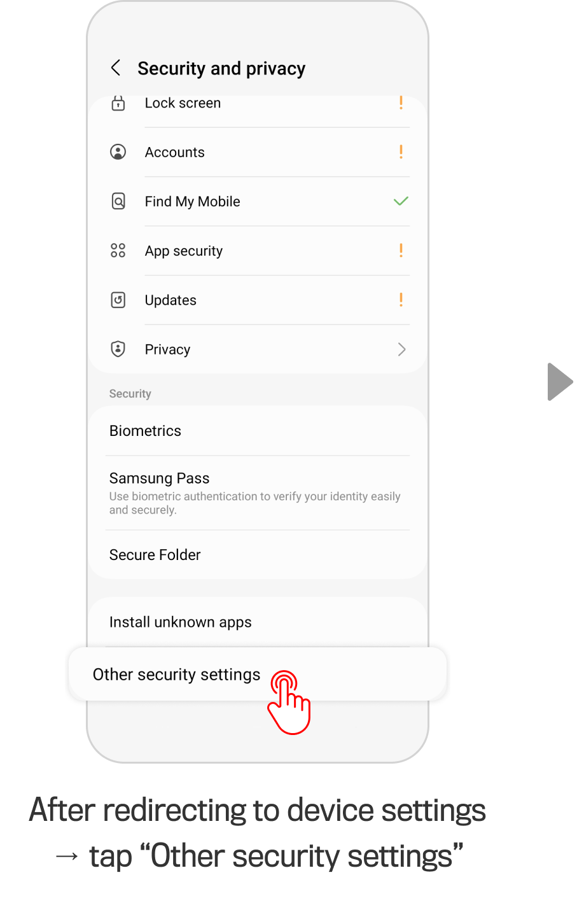Viewport: 584px width, 924px height.
Task: Go to next step with gray arrow
Action: coord(560,382)
